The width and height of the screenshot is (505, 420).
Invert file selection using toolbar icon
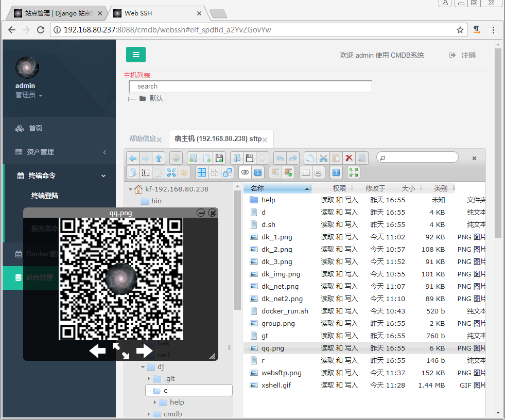coord(228,172)
